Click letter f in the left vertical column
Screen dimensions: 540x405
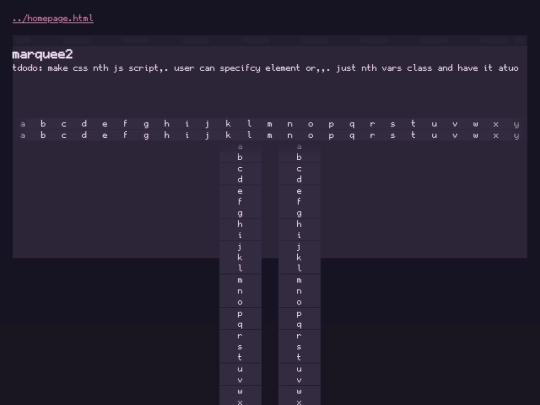pos(240,201)
